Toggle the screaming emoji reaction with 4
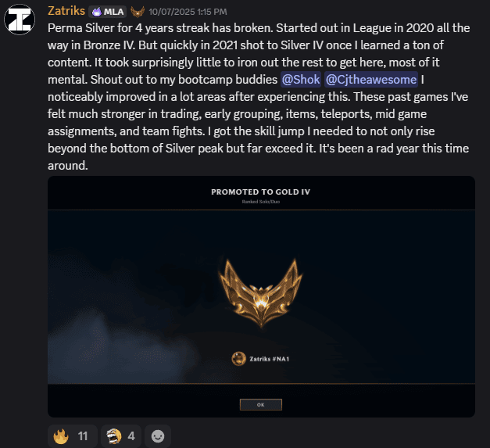The width and height of the screenshot is (490, 448). pyautogui.click(x=121, y=436)
